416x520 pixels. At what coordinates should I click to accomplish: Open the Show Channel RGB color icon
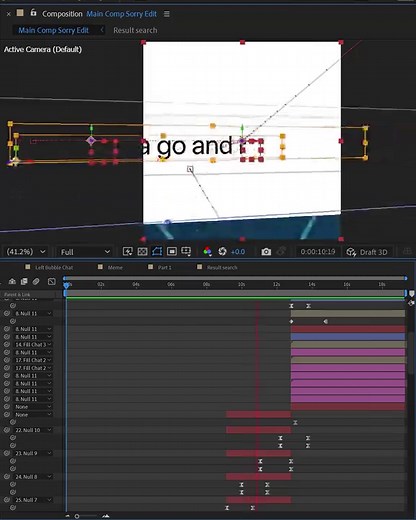coord(207,251)
